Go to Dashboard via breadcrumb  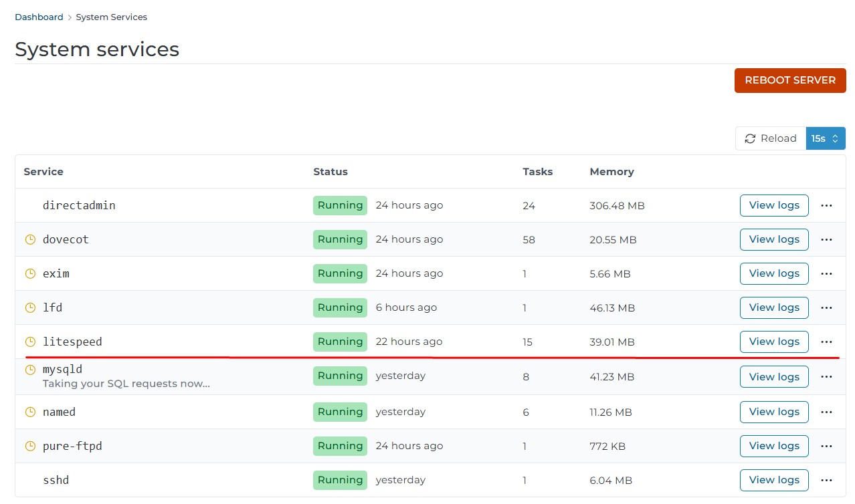tap(39, 17)
